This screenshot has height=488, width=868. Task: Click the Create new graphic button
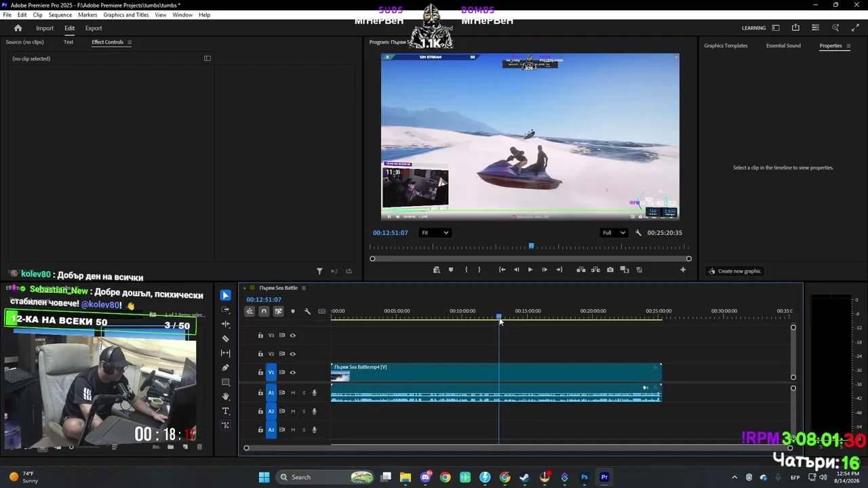(734, 271)
